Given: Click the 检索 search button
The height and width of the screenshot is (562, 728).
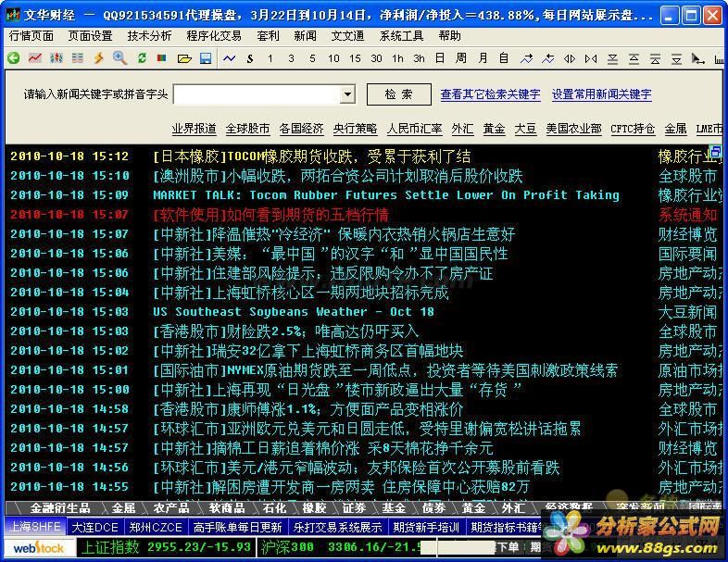Looking at the screenshot, I should point(399,94).
